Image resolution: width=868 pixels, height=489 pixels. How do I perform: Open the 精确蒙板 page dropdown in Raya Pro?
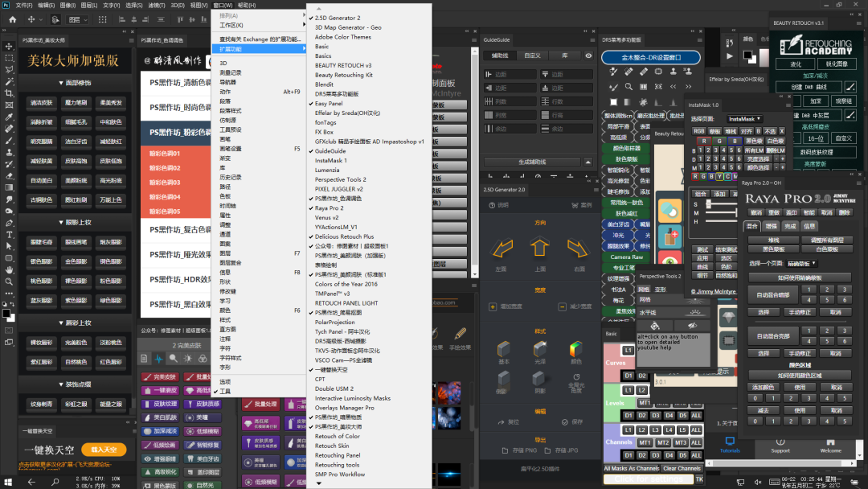(x=803, y=264)
